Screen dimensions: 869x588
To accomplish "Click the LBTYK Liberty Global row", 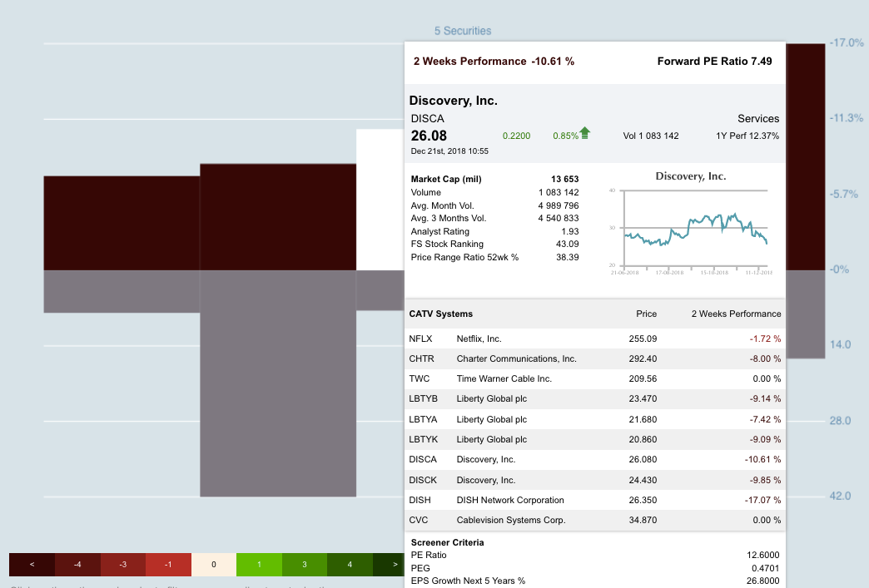I will tap(594, 439).
